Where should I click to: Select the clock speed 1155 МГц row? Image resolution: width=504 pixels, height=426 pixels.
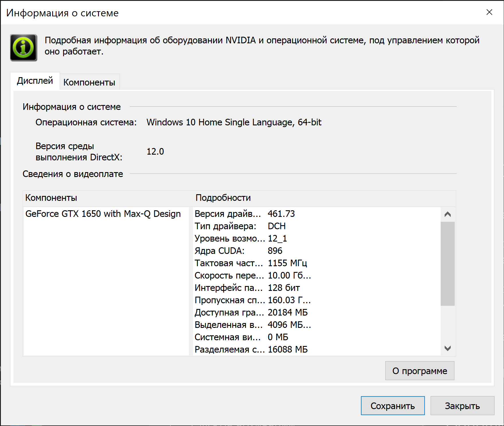pos(317,263)
